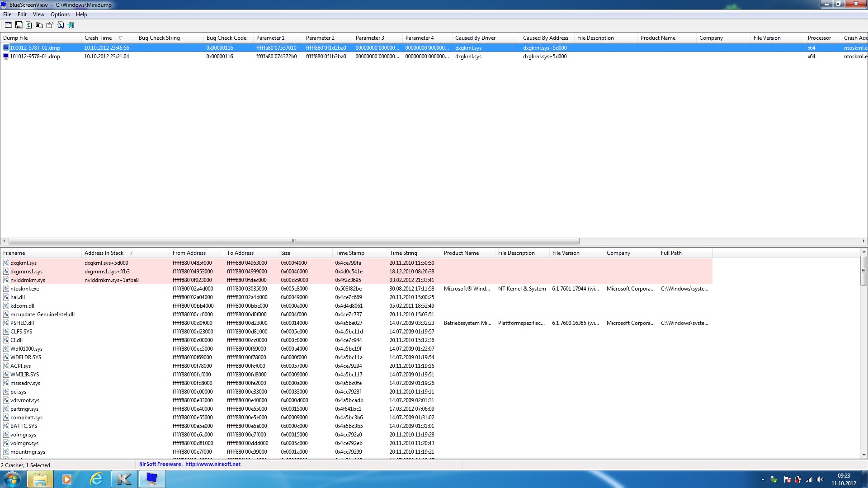868x488 pixels.
Task: Open Properties via the toolbar icon
Action: pos(50,25)
